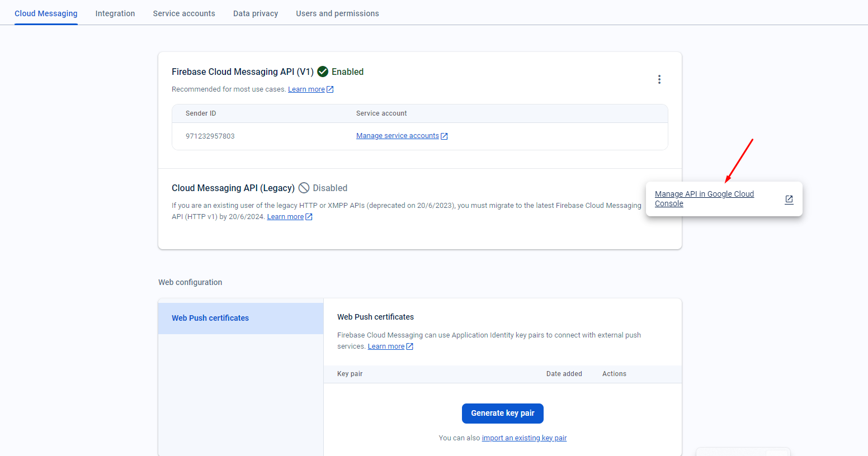Image resolution: width=868 pixels, height=456 pixels.
Task: Switch to the Integration tab
Action: click(115, 13)
